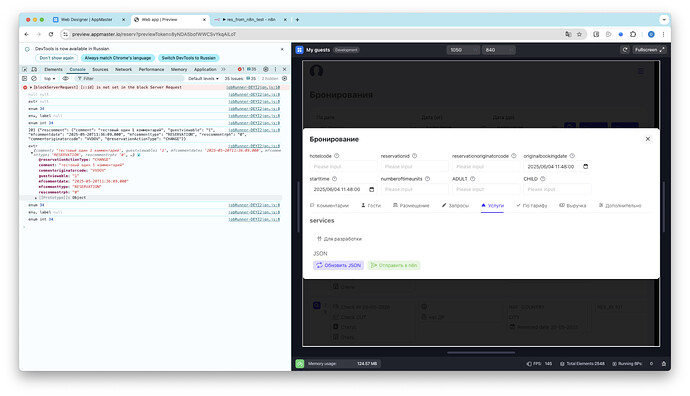Click the preview refresh icon near Fullscreen
Image resolution: width=690 pixels, height=396 pixels.
point(624,50)
